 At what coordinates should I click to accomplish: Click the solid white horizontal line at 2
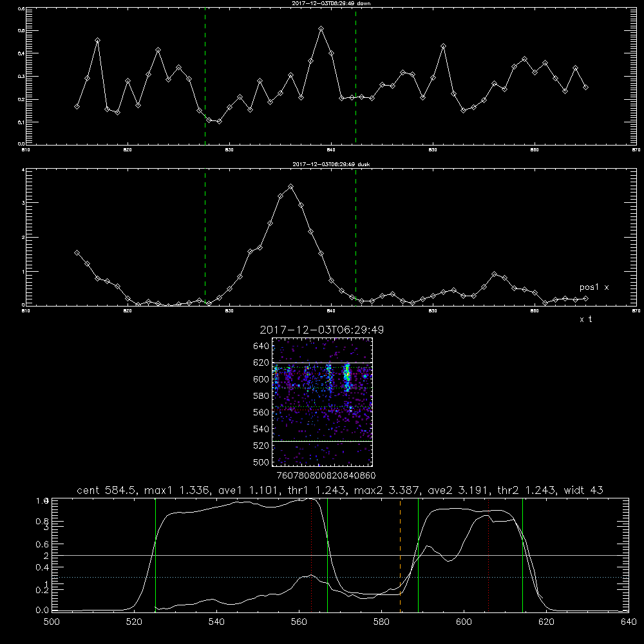point(340,555)
